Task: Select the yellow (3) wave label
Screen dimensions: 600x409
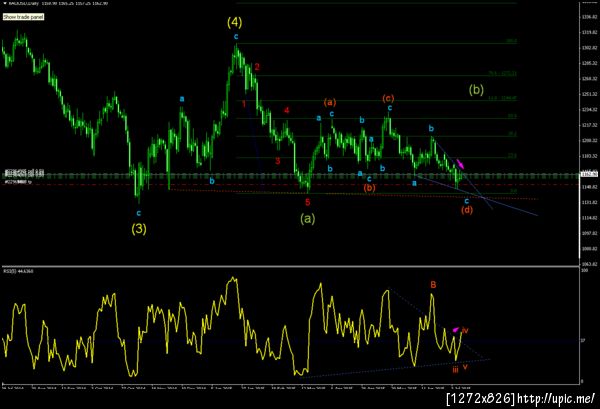Action: (x=139, y=229)
